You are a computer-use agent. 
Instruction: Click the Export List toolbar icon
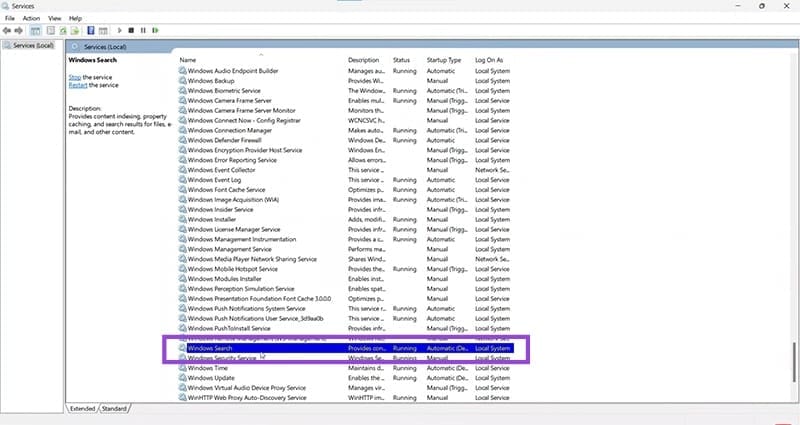[x=74, y=31]
